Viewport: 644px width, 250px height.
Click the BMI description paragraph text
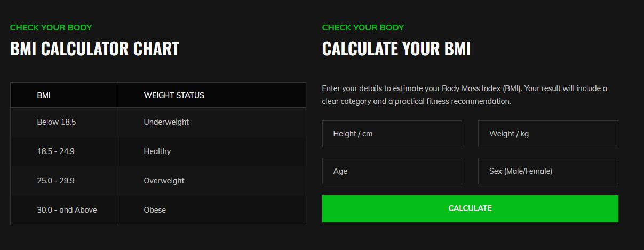coord(464,94)
